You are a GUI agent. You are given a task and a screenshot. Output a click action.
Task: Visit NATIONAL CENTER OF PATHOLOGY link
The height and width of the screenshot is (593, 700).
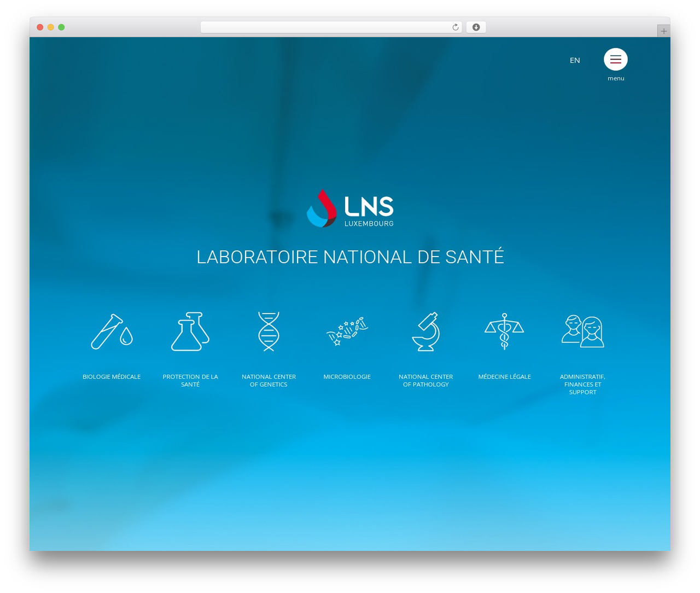426,380
